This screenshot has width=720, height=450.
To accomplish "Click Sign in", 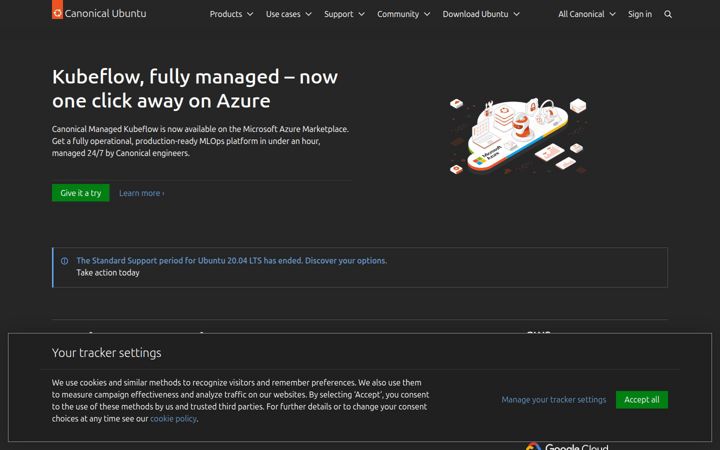I will (640, 14).
